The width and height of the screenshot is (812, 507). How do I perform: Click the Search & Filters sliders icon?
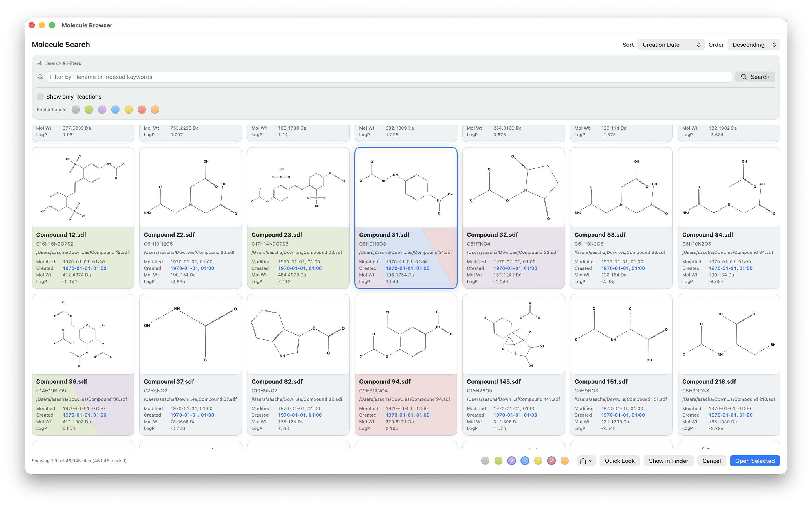click(x=39, y=63)
